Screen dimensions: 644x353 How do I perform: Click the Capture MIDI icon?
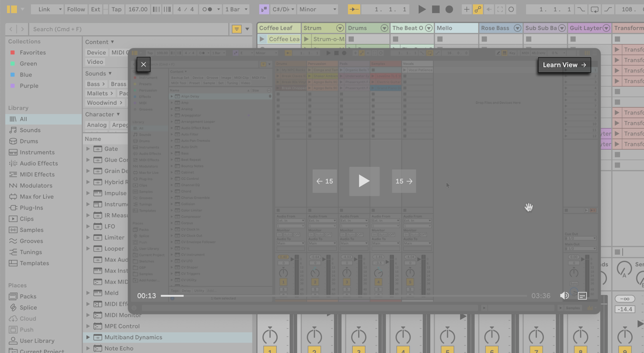click(500, 9)
